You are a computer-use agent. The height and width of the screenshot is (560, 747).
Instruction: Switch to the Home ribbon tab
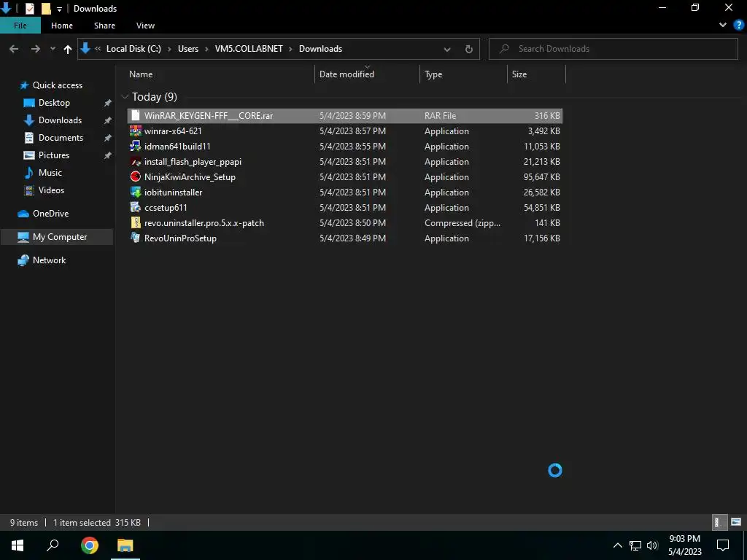coord(62,26)
